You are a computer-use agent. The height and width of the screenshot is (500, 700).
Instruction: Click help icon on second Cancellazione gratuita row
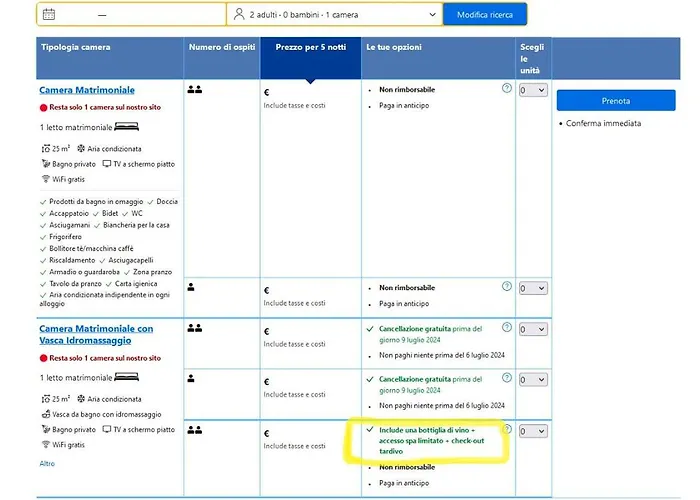tap(507, 378)
